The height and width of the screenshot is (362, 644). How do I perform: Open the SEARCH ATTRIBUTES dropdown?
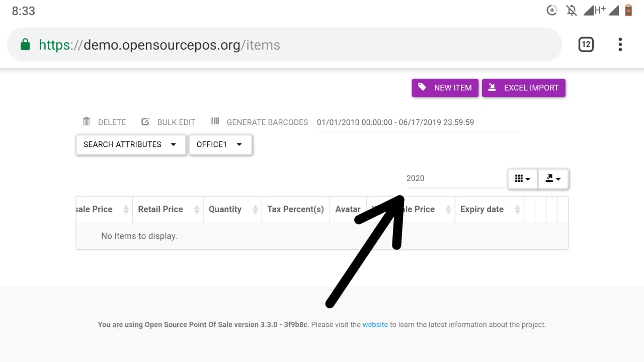click(130, 144)
